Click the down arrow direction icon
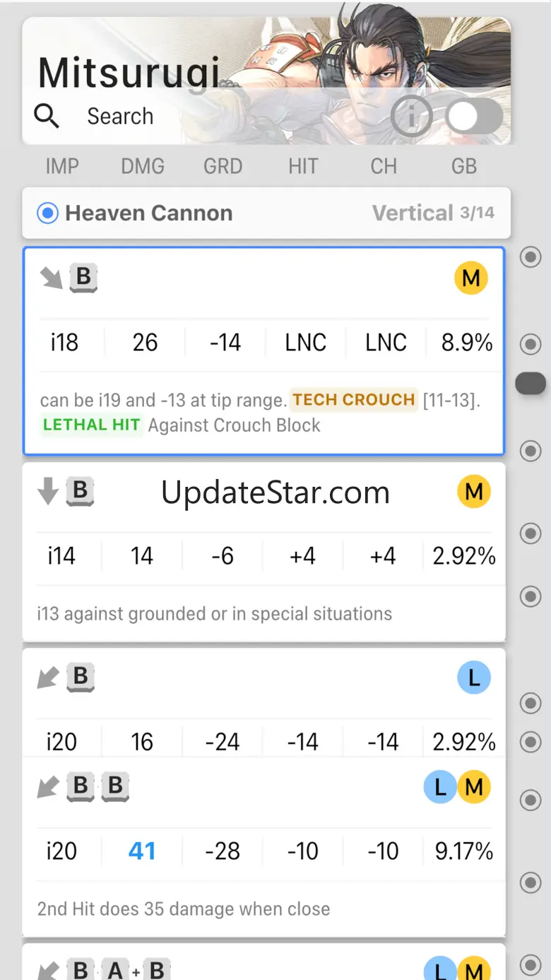551x980 pixels. 48,492
